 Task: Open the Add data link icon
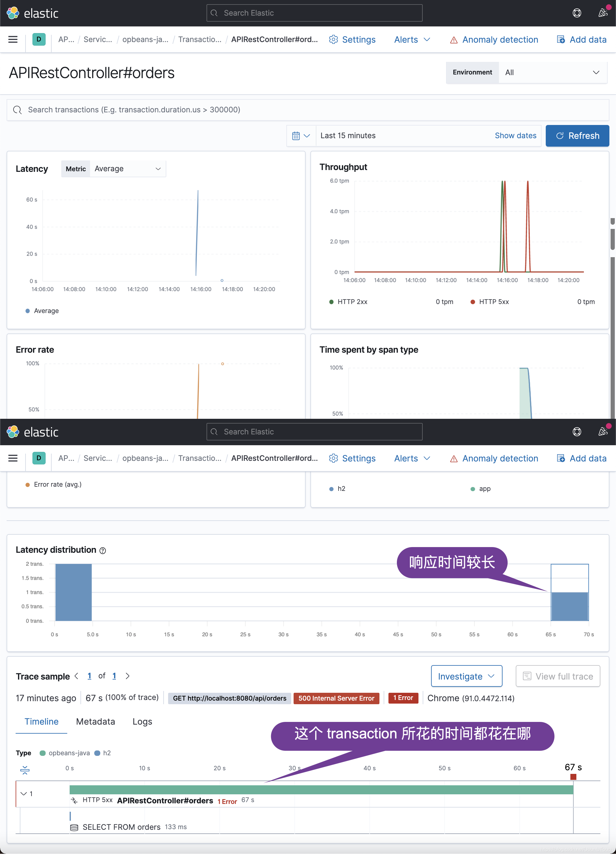[x=561, y=40]
